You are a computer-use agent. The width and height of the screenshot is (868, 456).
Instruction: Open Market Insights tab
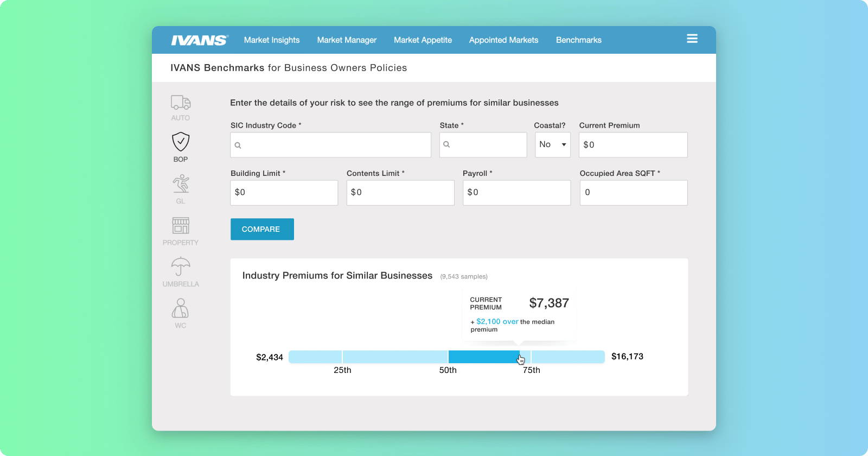pos(272,40)
